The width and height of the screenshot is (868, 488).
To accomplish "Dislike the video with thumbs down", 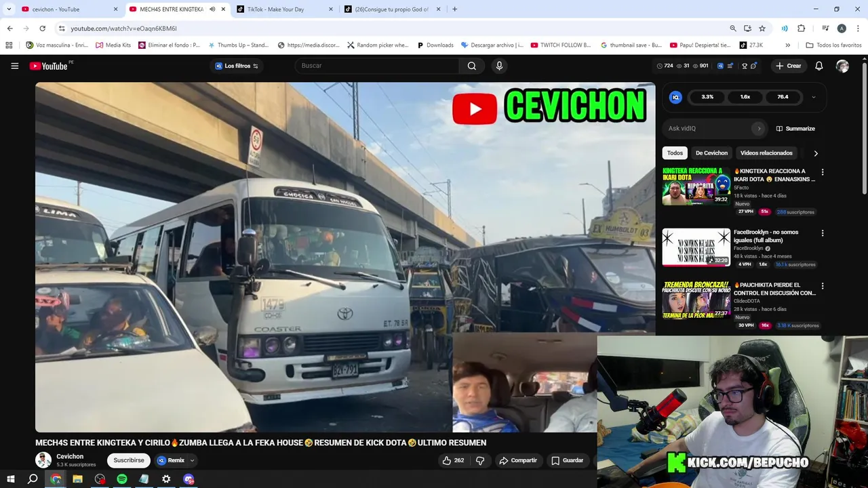I will point(480,460).
